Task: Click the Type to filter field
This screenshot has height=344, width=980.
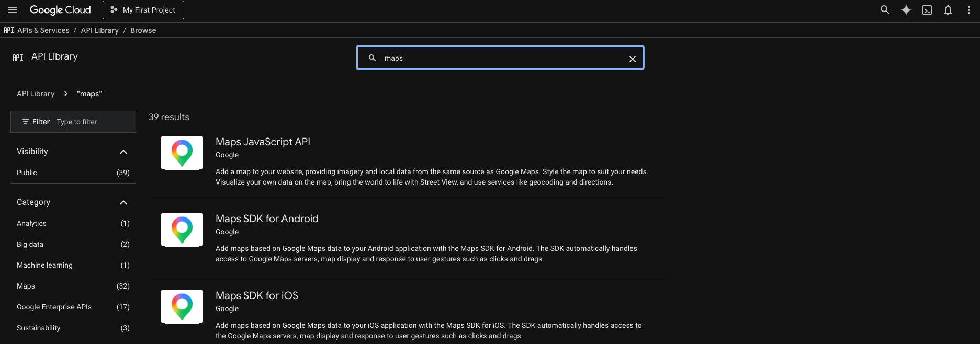Action: pyautogui.click(x=94, y=122)
